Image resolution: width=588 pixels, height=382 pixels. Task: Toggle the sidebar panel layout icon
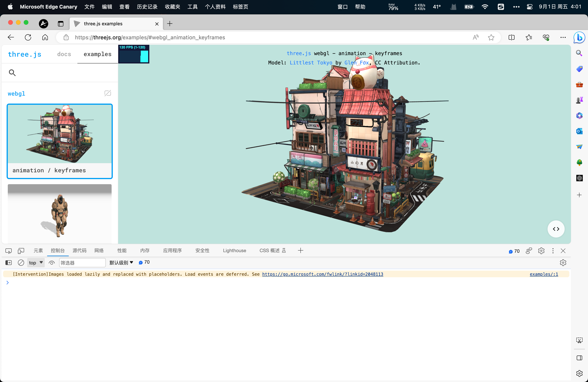point(579,358)
